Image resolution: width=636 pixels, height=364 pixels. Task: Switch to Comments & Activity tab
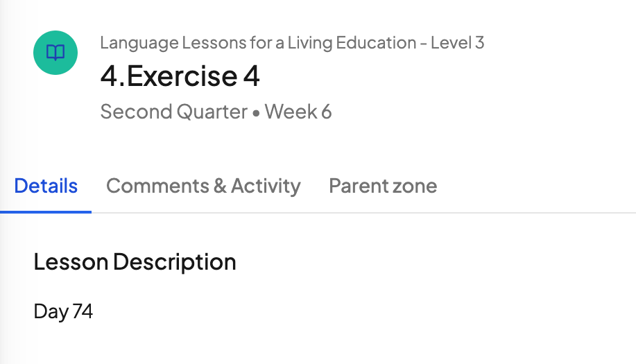203,186
